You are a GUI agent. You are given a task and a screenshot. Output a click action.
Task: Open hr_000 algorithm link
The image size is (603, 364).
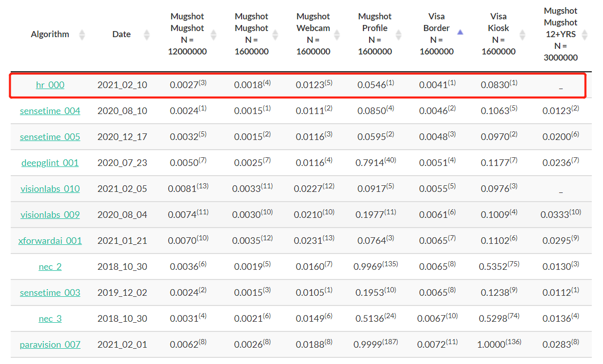(x=50, y=85)
